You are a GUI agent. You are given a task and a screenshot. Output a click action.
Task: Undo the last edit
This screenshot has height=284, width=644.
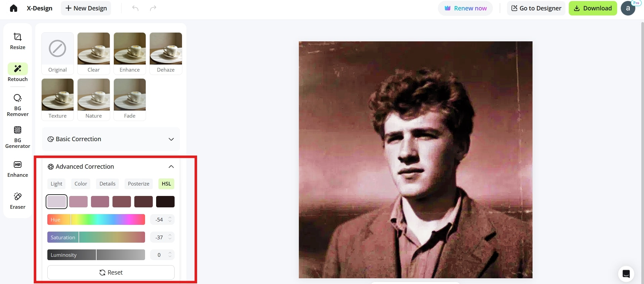click(135, 8)
